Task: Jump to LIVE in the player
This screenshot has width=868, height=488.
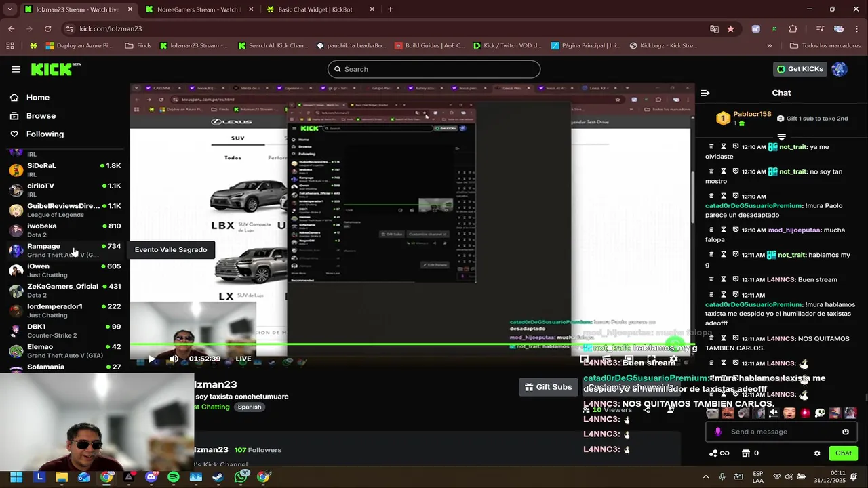Action: (x=243, y=359)
